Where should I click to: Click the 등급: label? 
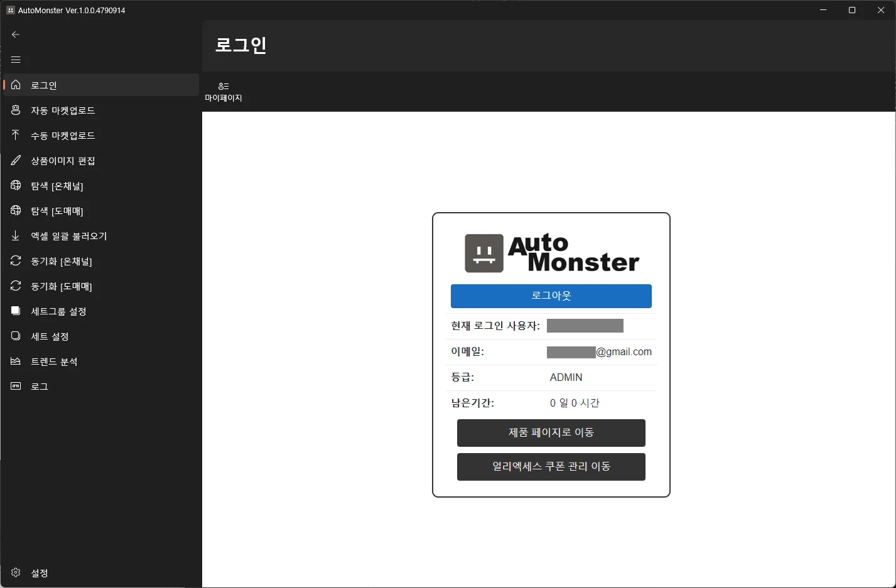click(x=463, y=377)
